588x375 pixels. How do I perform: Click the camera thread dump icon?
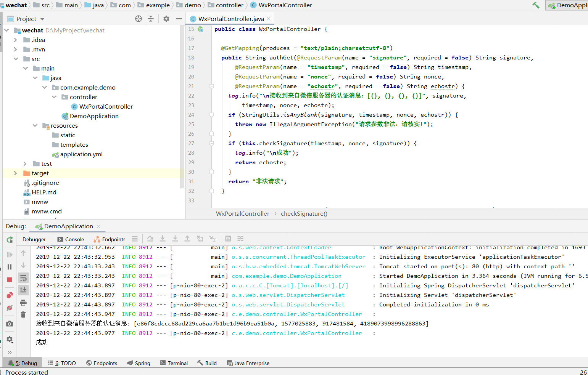[x=10, y=324]
